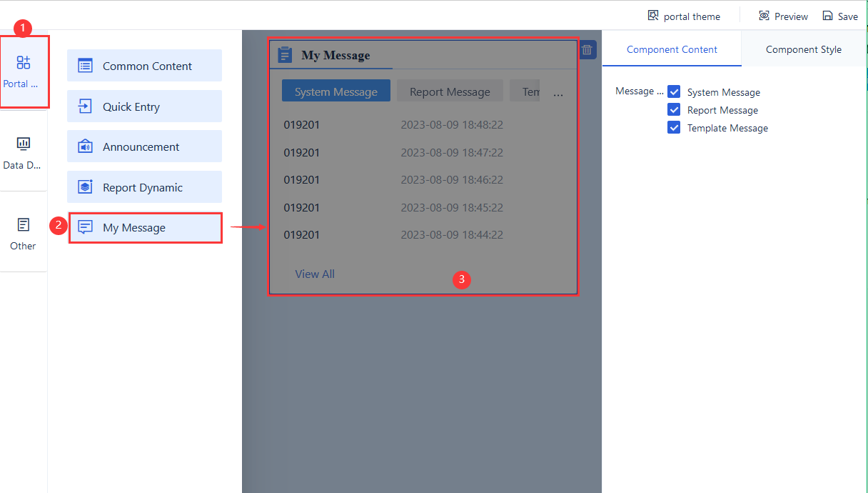Disable the Report Message checkbox
Screen dimensions: 868x493
point(674,109)
